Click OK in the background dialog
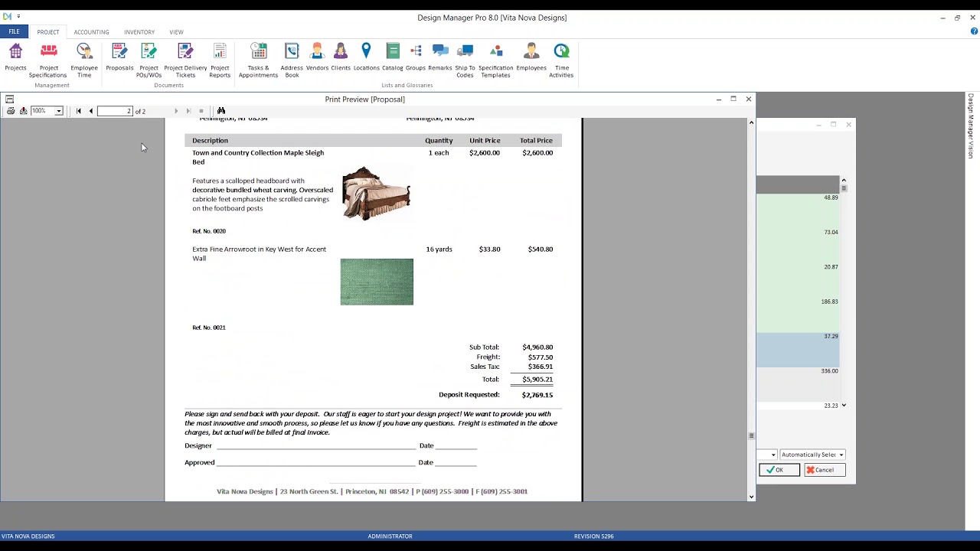 point(779,470)
